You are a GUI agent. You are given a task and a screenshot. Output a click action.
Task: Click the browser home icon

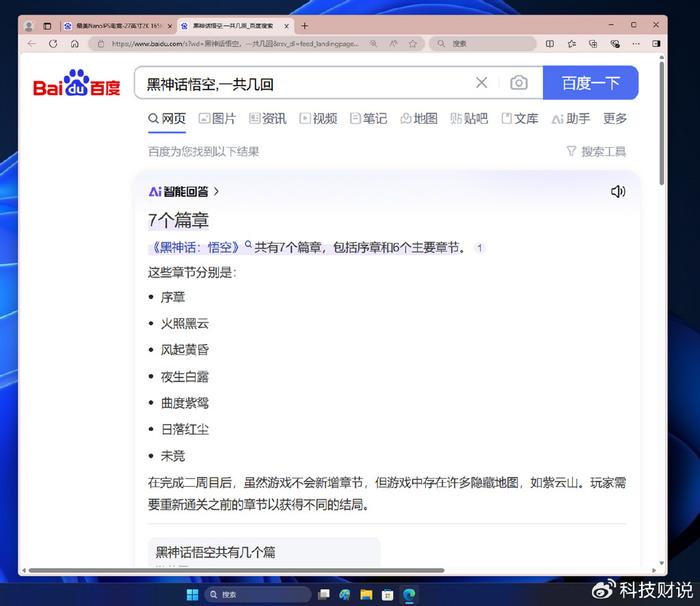pos(75,43)
